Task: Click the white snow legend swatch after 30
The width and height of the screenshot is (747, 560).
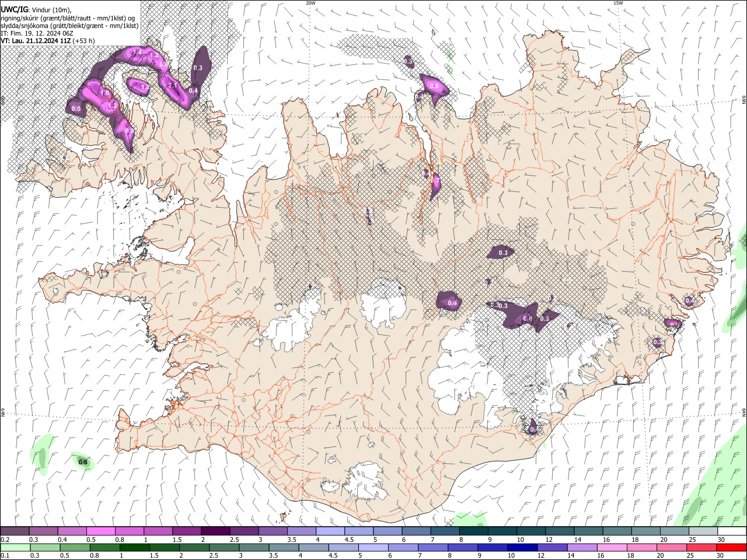Action: pyautogui.click(x=731, y=531)
